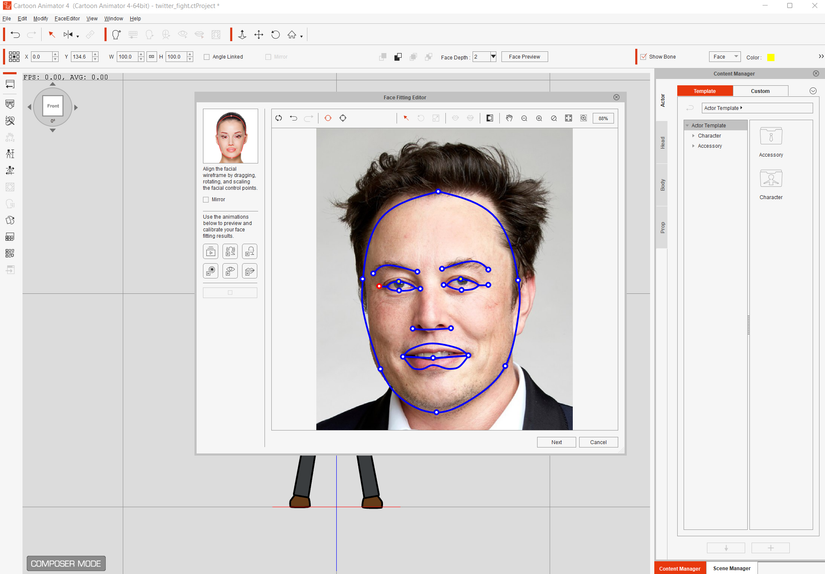Image resolution: width=825 pixels, height=574 pixels.
Task: Expand the toolbar overflow chevron at far right
Action: point(821,56)
